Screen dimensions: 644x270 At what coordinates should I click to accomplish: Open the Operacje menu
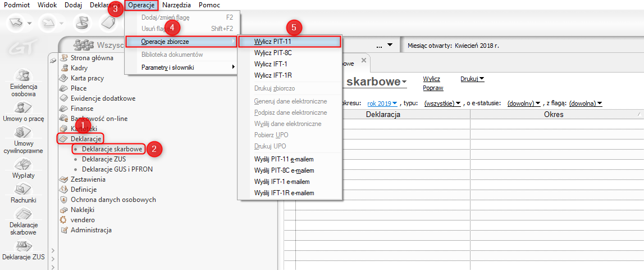click(141, 6)
